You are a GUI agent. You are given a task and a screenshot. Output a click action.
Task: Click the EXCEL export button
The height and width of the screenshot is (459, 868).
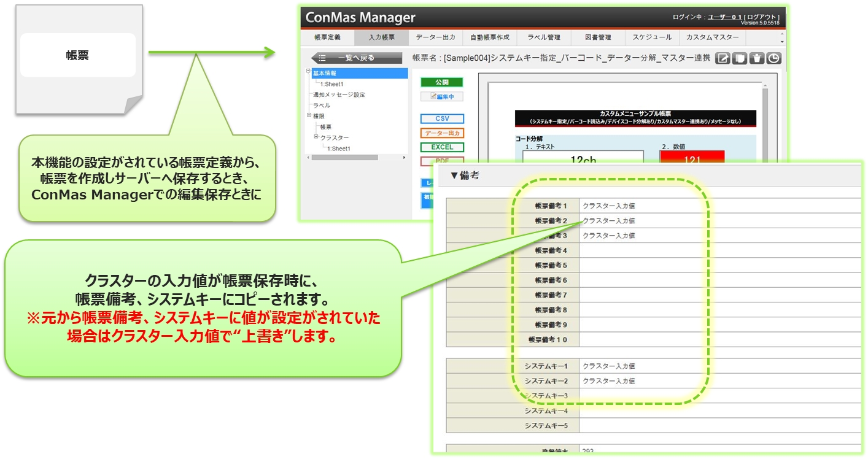coord(441,147)
